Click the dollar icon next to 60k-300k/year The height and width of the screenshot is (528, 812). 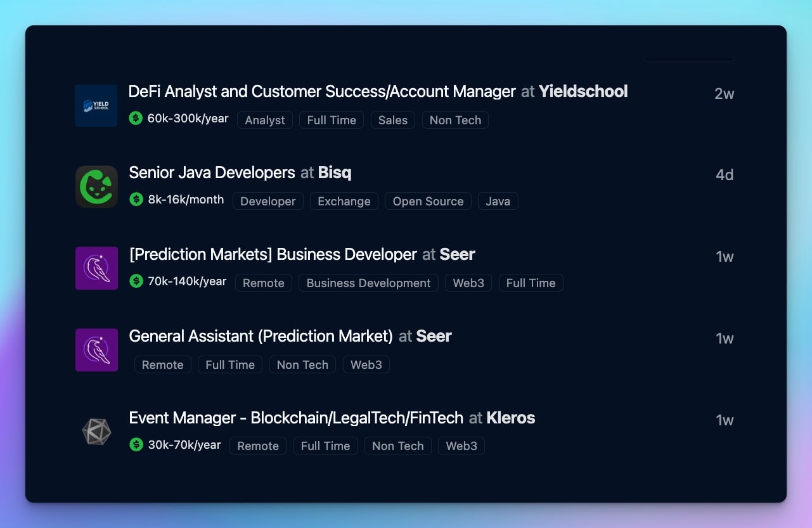coord(136,119)
